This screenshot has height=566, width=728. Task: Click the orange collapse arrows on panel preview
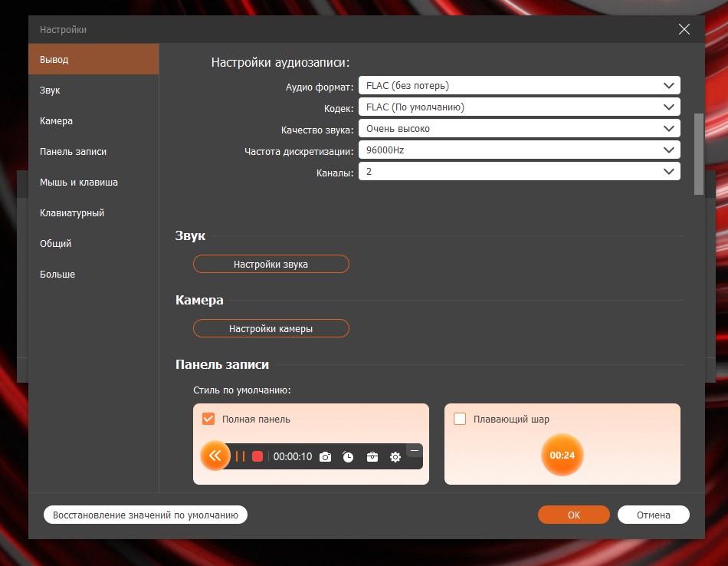pos(215,456)
